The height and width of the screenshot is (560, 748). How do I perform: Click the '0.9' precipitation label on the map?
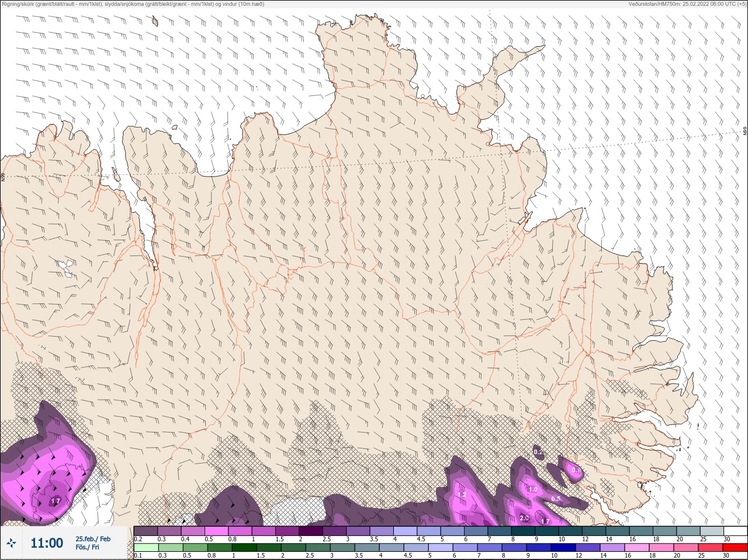576,470
